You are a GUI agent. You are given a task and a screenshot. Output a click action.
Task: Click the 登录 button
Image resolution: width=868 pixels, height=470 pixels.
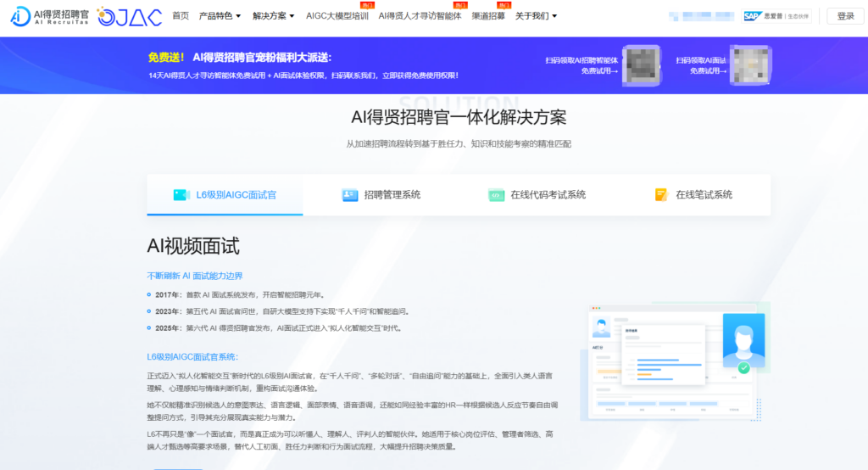click(845, 16)
